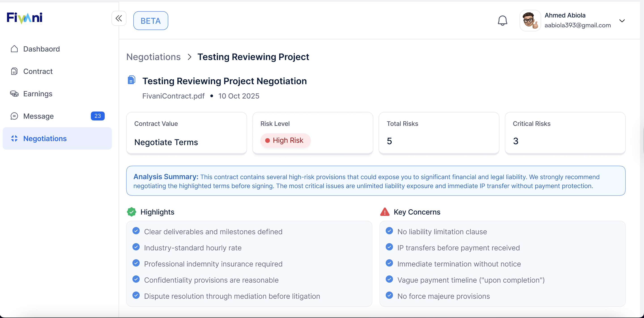Open Messages via the chat bubble icon
The height and width of the screenshot is (318, 644).
(x=14, y=116)
